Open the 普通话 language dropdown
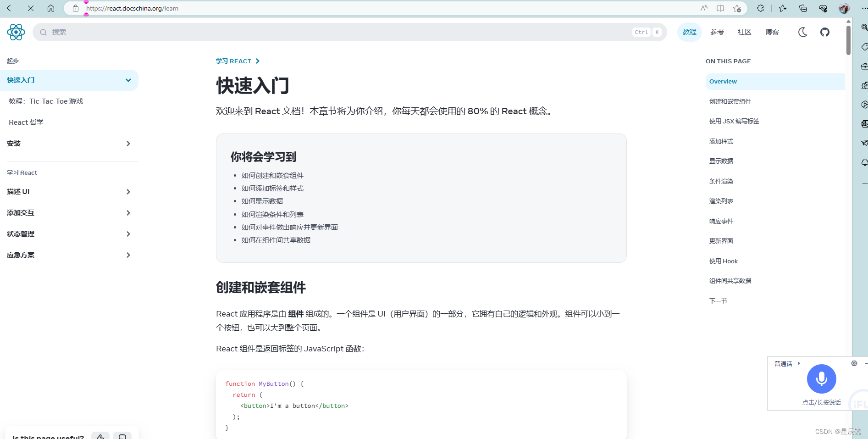Image resolution: width=868 pixels, height=439 pixels. point(787,364)
